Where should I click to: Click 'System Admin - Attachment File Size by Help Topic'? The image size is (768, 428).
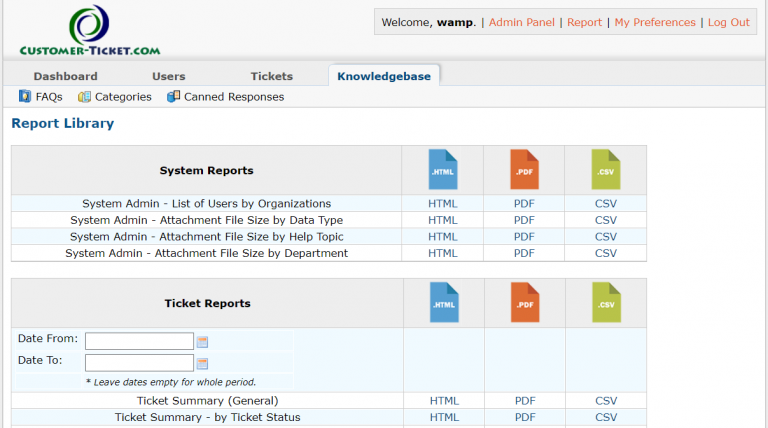coord(207,237)
